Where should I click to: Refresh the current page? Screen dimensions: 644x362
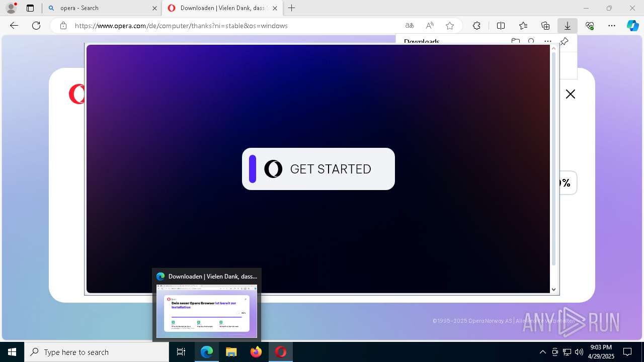(x=36, y=26)
